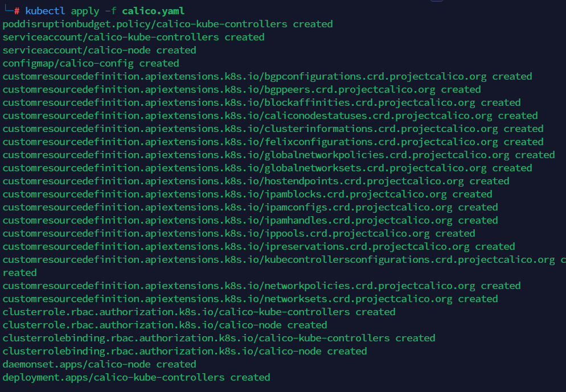566x392 pixels.
Task: Click the deployment.apps/calico-kube-controllers created line
Action: point(136,377)
